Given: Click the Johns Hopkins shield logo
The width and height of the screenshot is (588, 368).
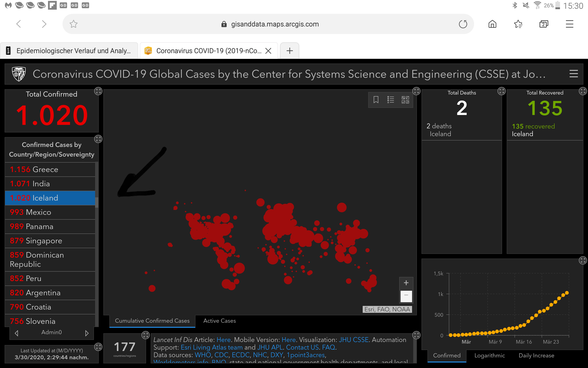Looking at the screenshot, I should click(19, 74).
